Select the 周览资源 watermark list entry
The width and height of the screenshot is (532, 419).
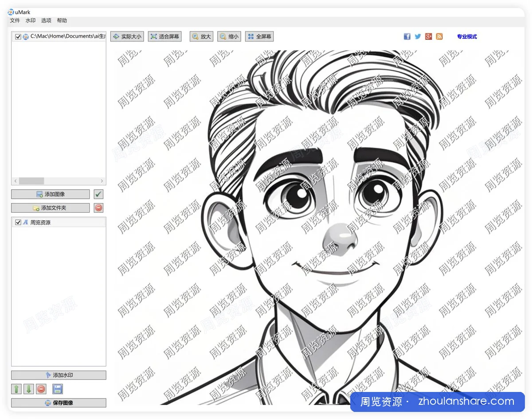click(x=59, y=223)
